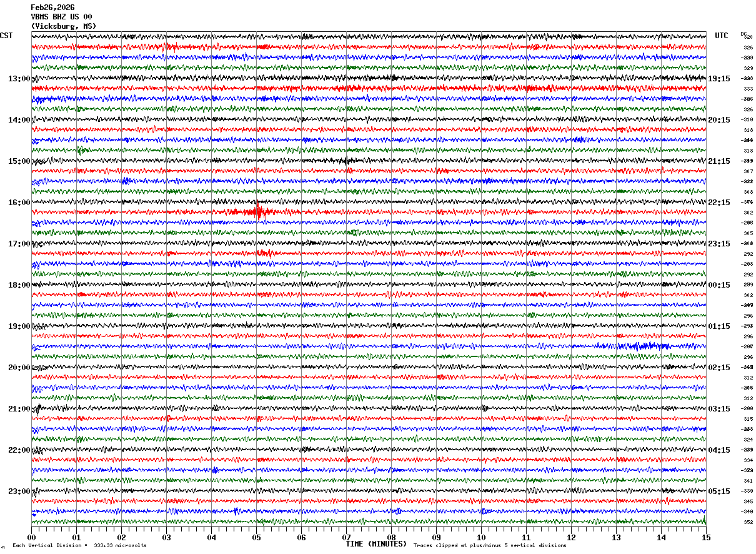
Task: Click the 03:15 UTC time label
Action: 719,409
